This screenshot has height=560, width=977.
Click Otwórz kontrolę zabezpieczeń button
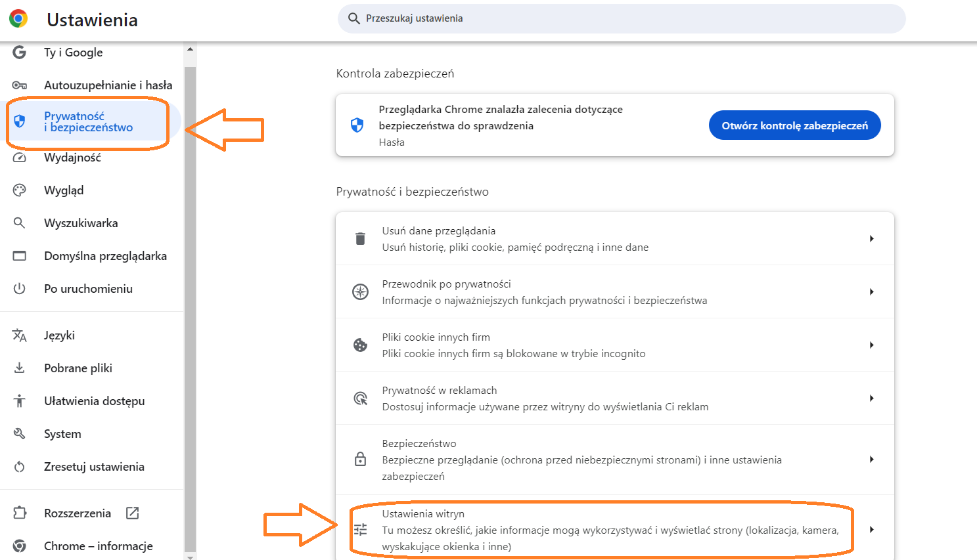(794, 125)
